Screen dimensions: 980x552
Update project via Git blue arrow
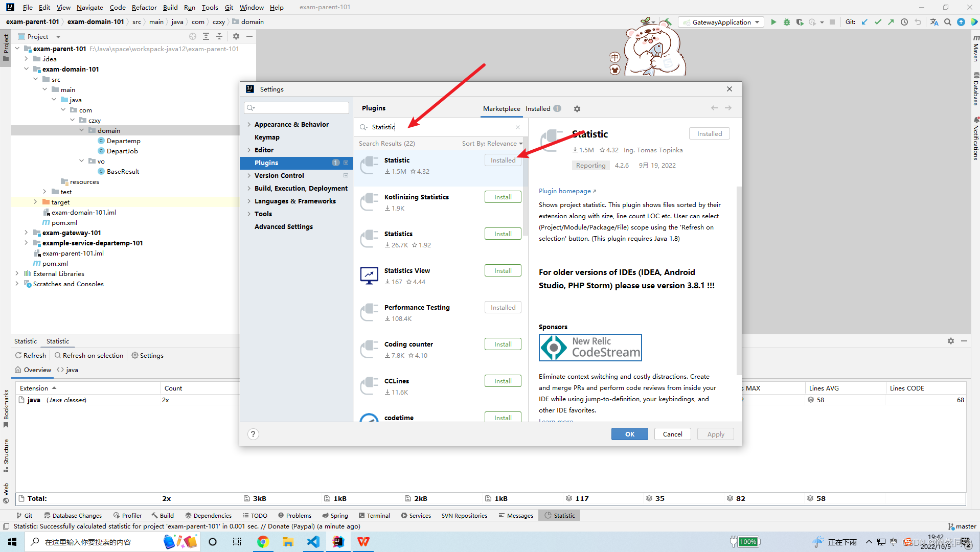click(864, 22)
